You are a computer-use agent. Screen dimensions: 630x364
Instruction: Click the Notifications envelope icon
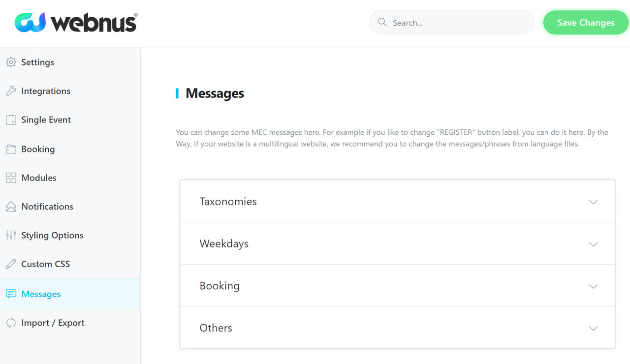[11, 207]
